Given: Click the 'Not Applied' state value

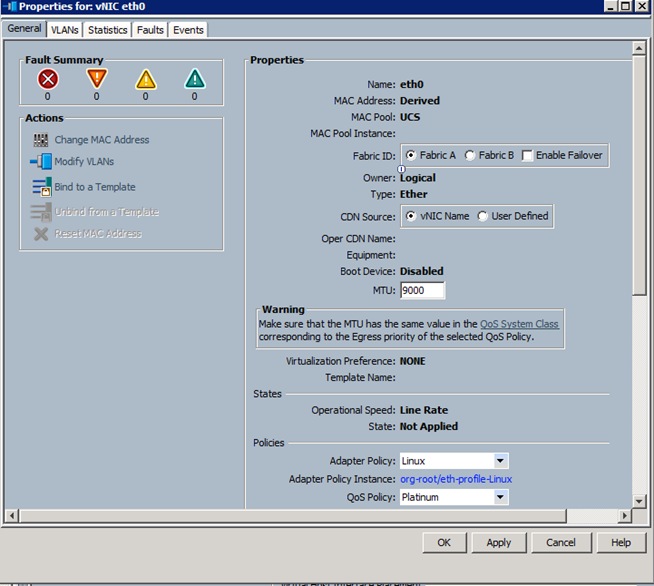Looking at the screenshot, I should [x=429, y=427].
